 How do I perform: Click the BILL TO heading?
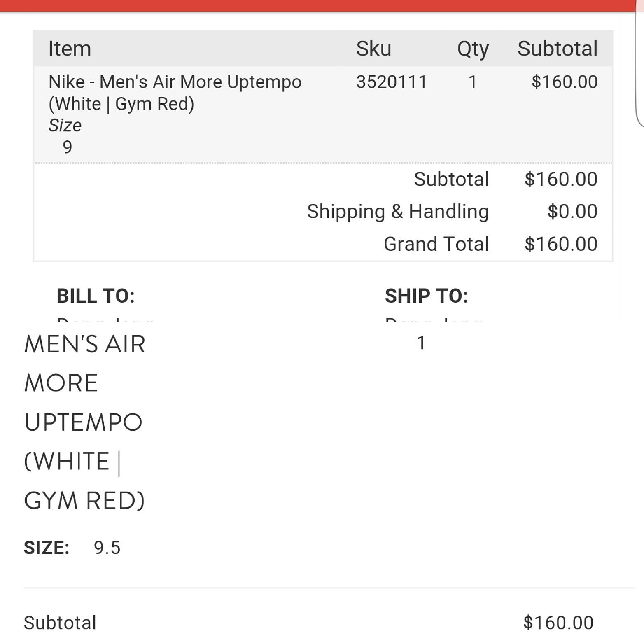pyautogui.click(x=96, y=296)
